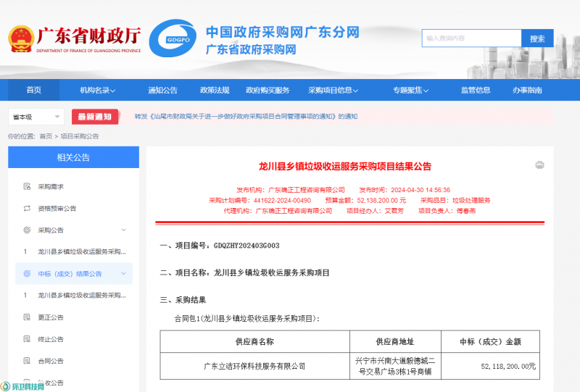Screen dimensions: 580x392
Task: Collapse the 采购公告 sidebar section chevron
Action: coord(123,230)
